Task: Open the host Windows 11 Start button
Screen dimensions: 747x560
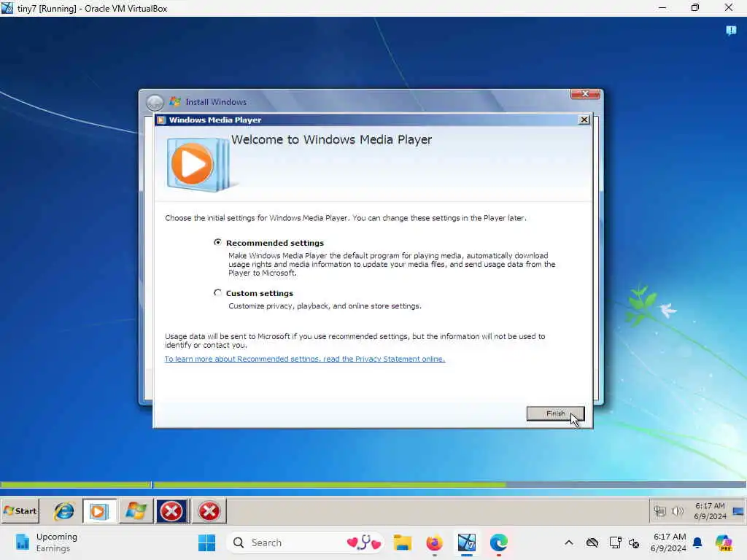Action: pyautogui.click(x=206, y=542)
